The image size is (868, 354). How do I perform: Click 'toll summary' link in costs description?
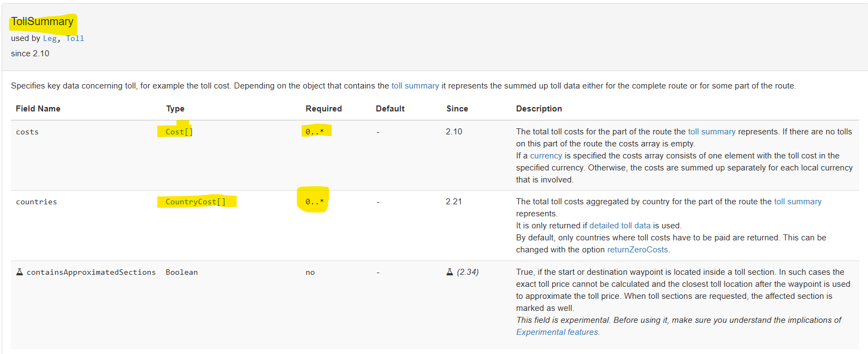[x=711, y=132]
